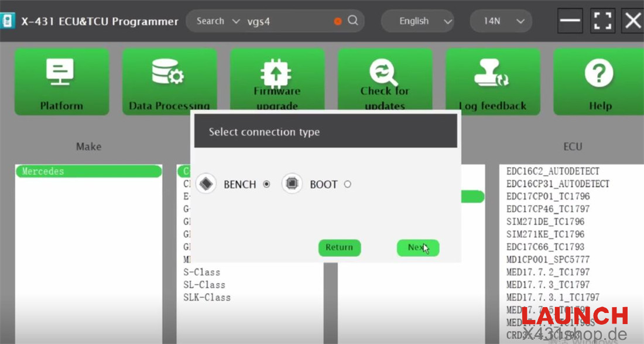644x344 pixels.
Task: Click the BOOT chip icon
Action: 292,184
